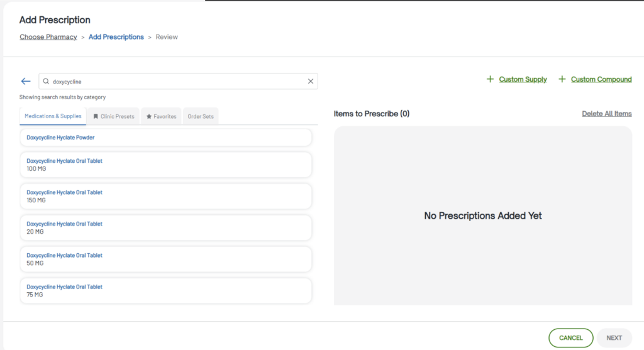Open the Custom Supply link

click(x=523, y=79)
